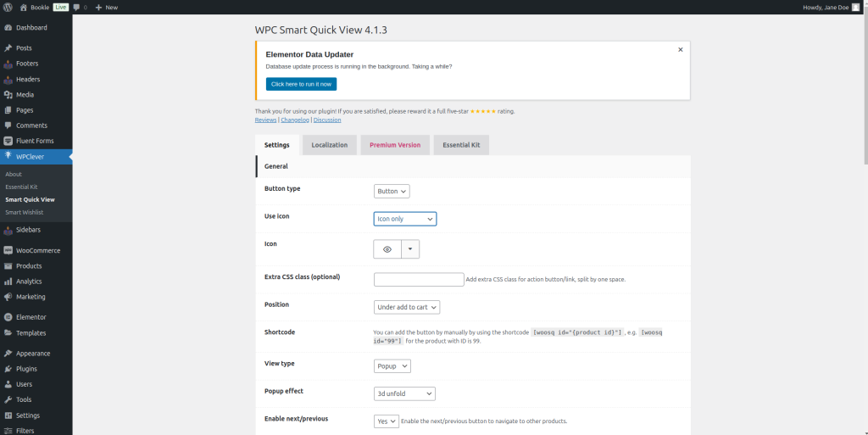The image size is (868, 435).
Task: Open Smart Quick View submenu item
Action: click(x=30, y=199)
